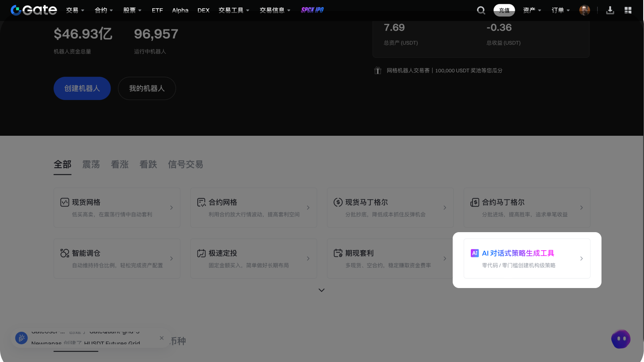Select the 震荡 tab
This screenshot has width=644, height=362.
pos(91,164)
